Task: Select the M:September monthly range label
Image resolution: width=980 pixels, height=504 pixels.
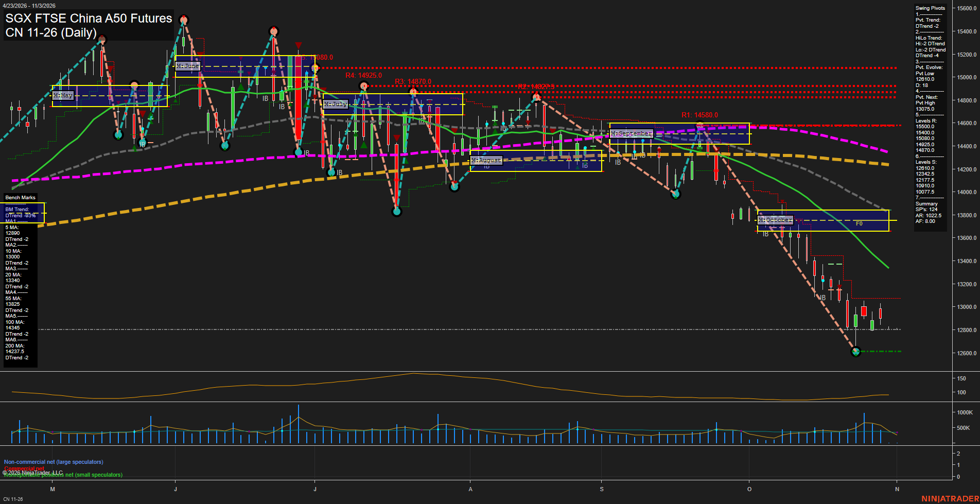Action: click(x=631, y=134)
